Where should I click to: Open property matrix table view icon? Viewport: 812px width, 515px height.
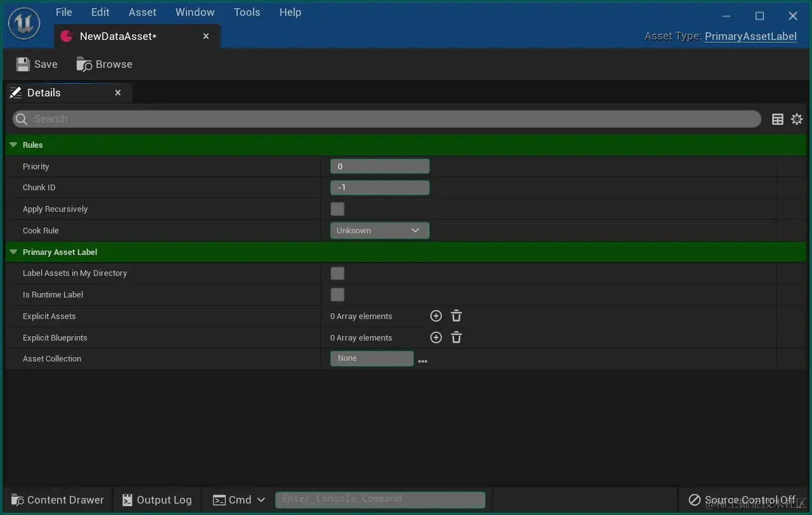click(778, 119)
